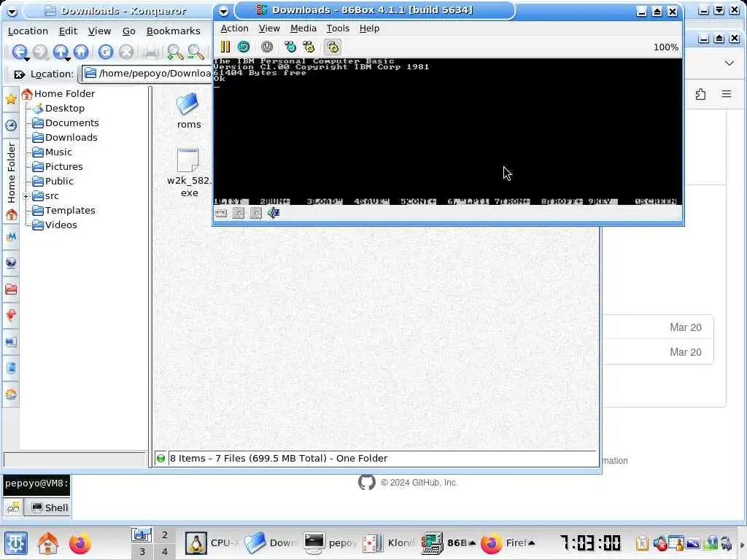Expand the hidden system tray arrow
The image size is (747, 560).
(x=742, y=544)
